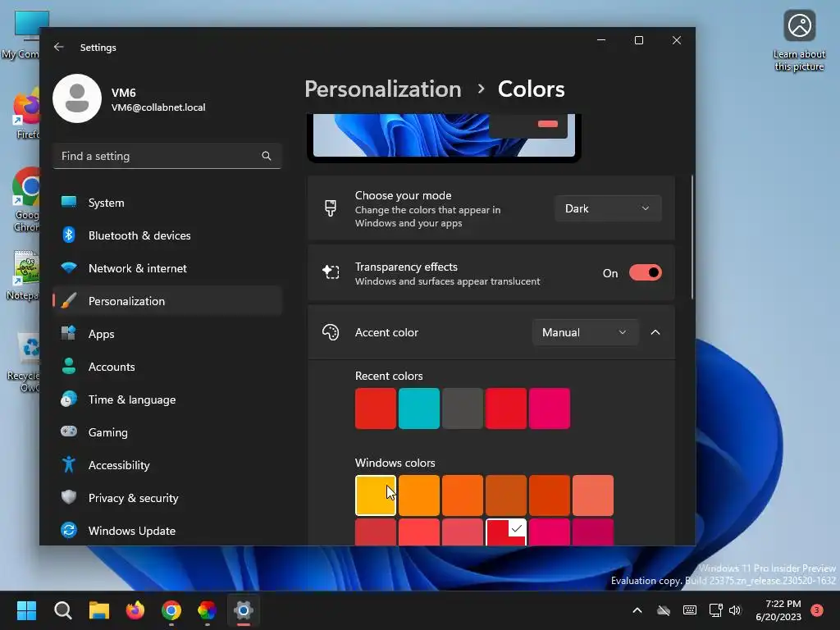This screenshot has height=630, width=840.
Task: Show hidden tray icons chevron
Action: [x=637, y=610]
